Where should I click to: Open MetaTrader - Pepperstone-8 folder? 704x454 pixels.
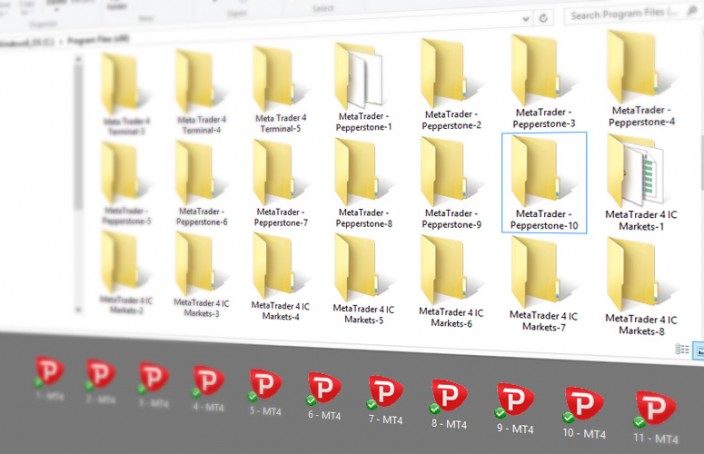click(364, 183)
